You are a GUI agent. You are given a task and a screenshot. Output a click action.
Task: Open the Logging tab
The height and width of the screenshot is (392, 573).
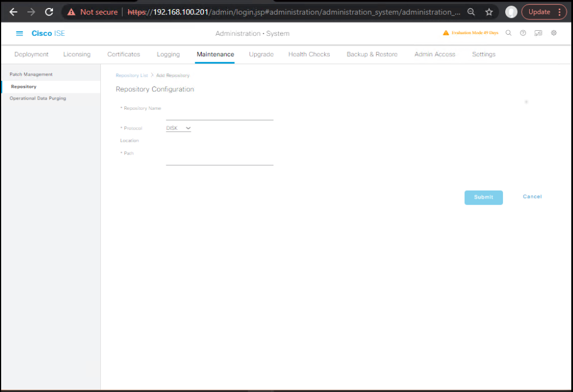(x=168, y=55)
